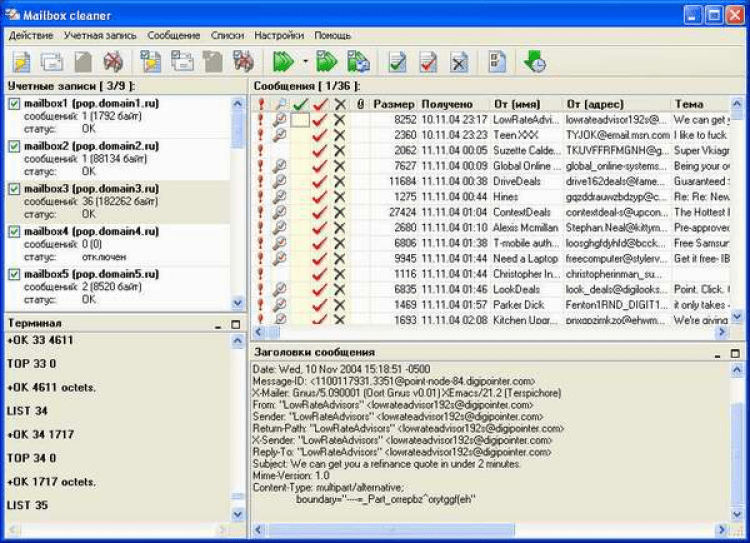Screen dimensions: 750x543
Task: Uncheck the mailbox3 account checkbox
Action: tap(14, 188)
